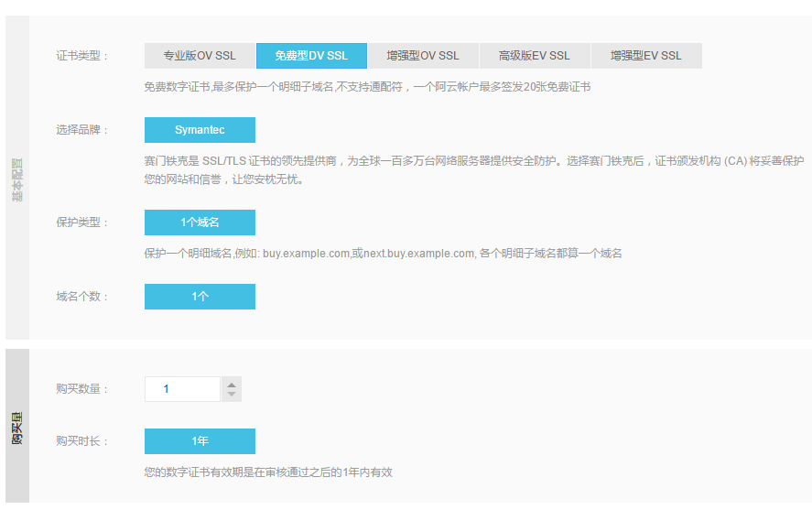The image size is (812, 510).
Task: Select the 免费型DV SSL certificate type
Action: click(x=311, y=56)
